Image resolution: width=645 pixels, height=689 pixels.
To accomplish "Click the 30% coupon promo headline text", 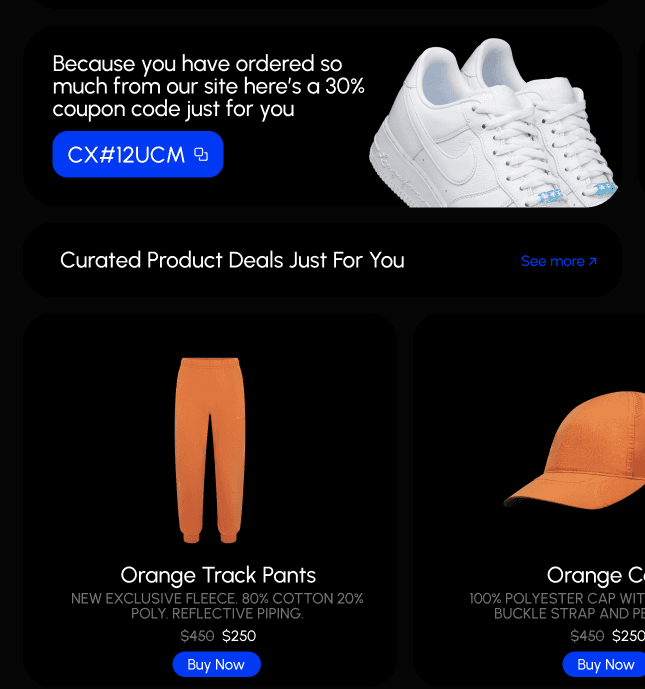I will (208, 87).
